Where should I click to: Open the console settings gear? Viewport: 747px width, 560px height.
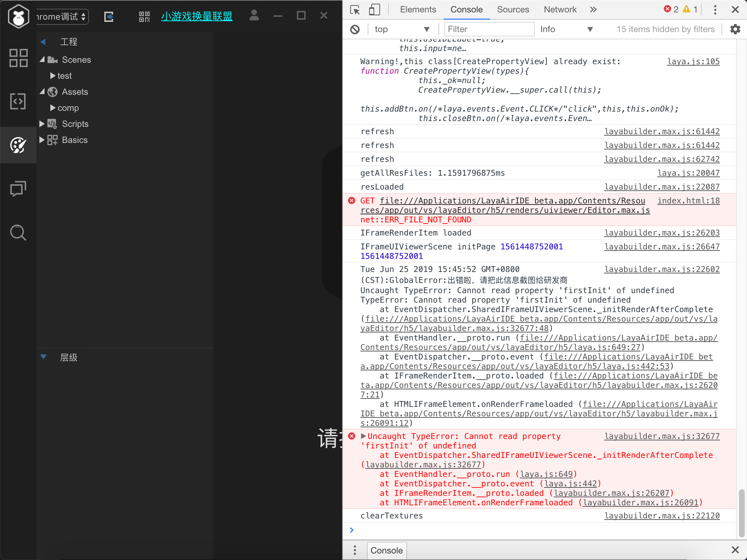pos(735,29)
